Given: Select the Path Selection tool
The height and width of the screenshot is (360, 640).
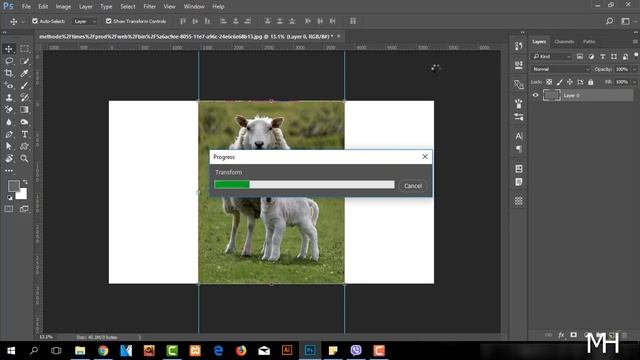Looking at the screenshot, I should 9,146.
